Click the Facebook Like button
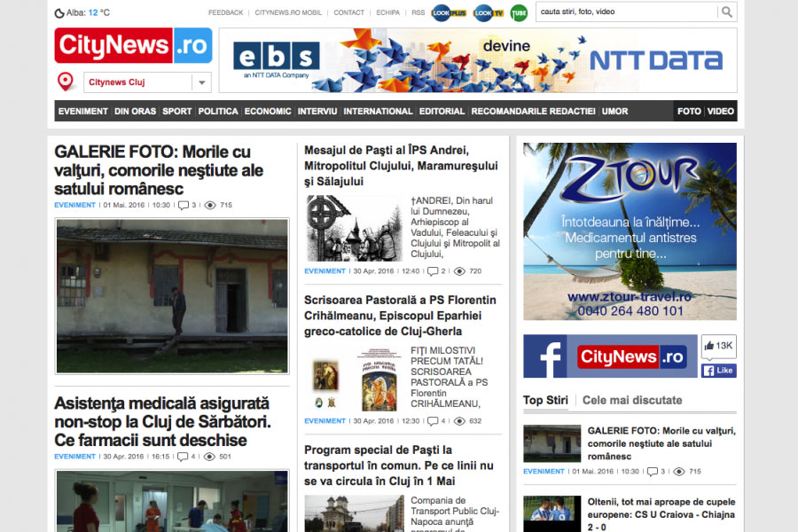 point(718,371)
